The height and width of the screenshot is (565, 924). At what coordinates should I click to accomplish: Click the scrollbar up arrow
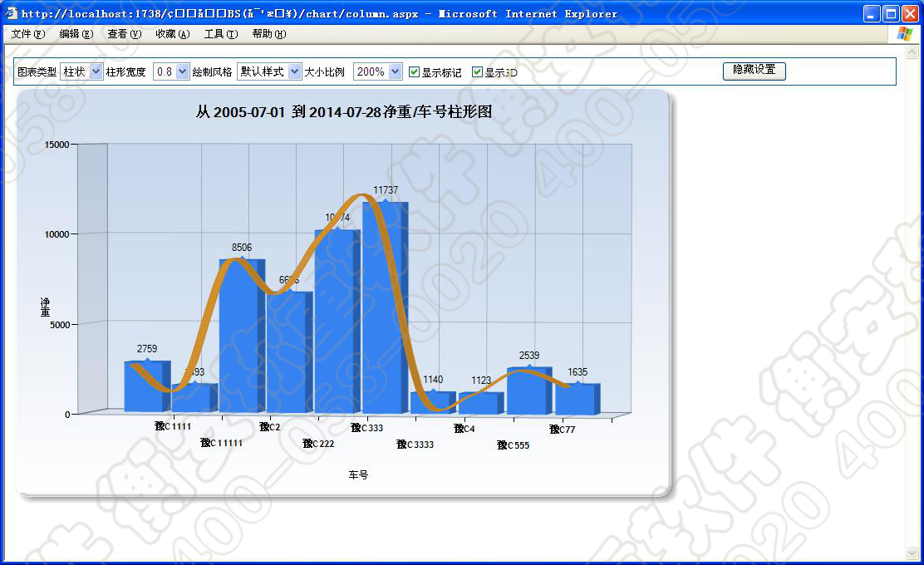pos(912,53)
